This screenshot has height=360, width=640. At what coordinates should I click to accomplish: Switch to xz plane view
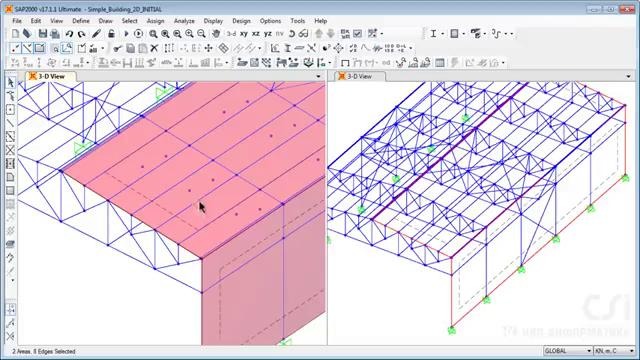click(x=256, y=34)
